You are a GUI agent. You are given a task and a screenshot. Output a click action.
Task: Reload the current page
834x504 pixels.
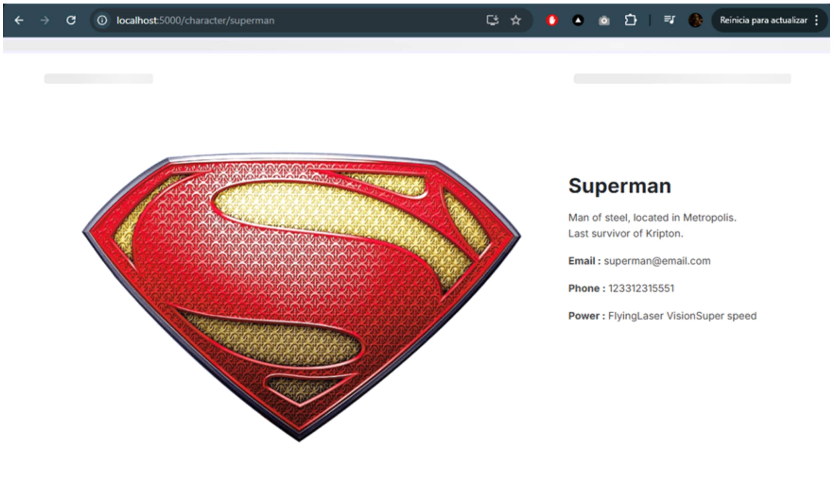tap(71, 21)
